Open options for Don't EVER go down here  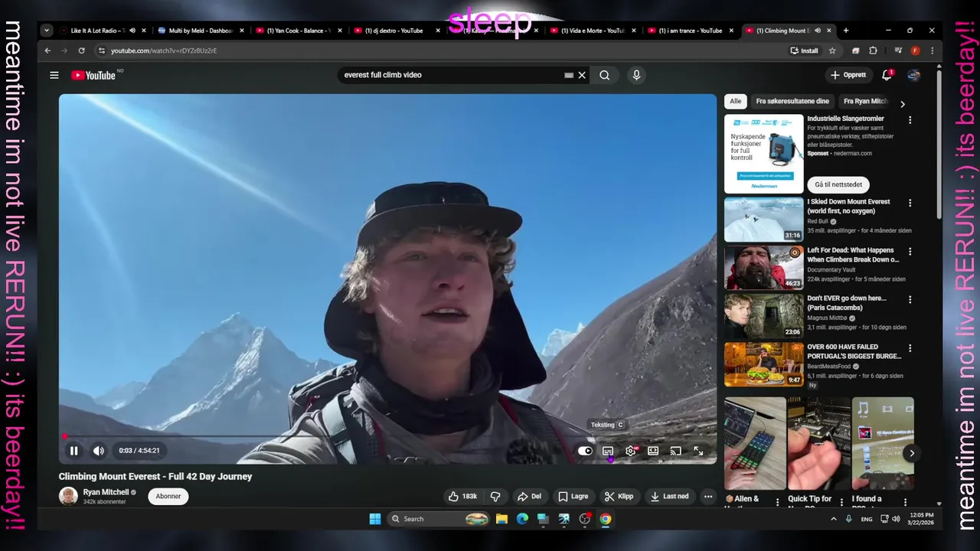(910, 299)
